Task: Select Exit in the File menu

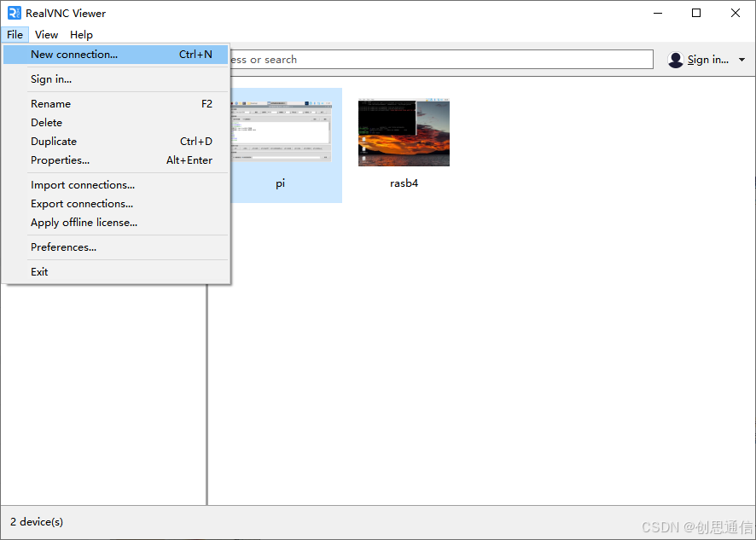Action: pyautogui.click(x=116, y=271)
